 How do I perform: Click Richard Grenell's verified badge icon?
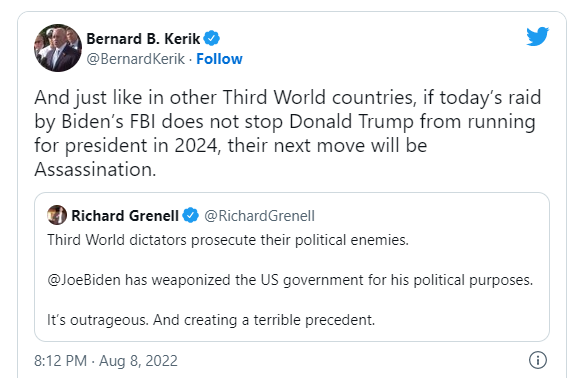coord(191,215)
